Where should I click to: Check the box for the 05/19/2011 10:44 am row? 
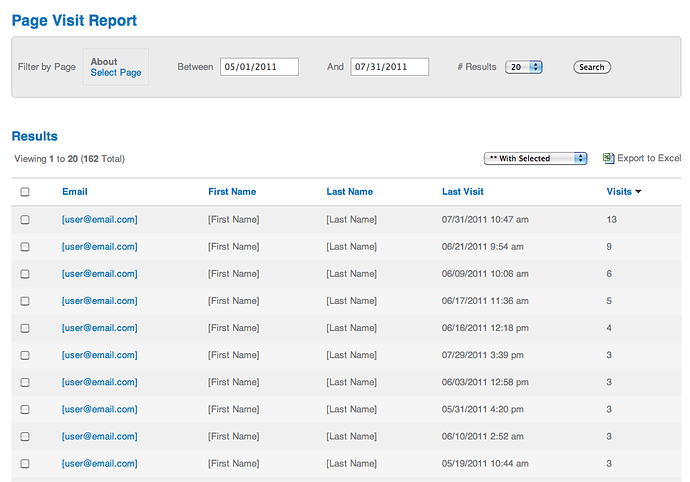[25, 464]
